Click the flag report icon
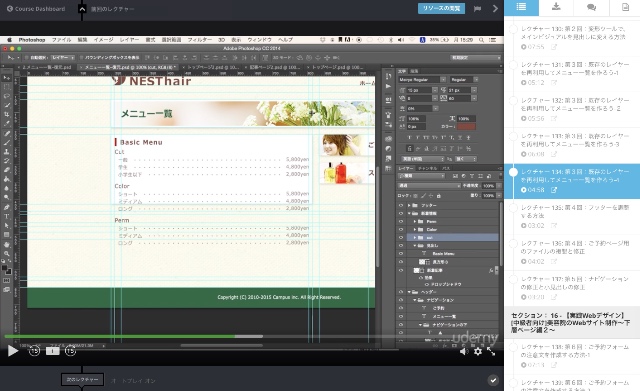The height and width of the screenshot is (391, 640). click(477, 9)
